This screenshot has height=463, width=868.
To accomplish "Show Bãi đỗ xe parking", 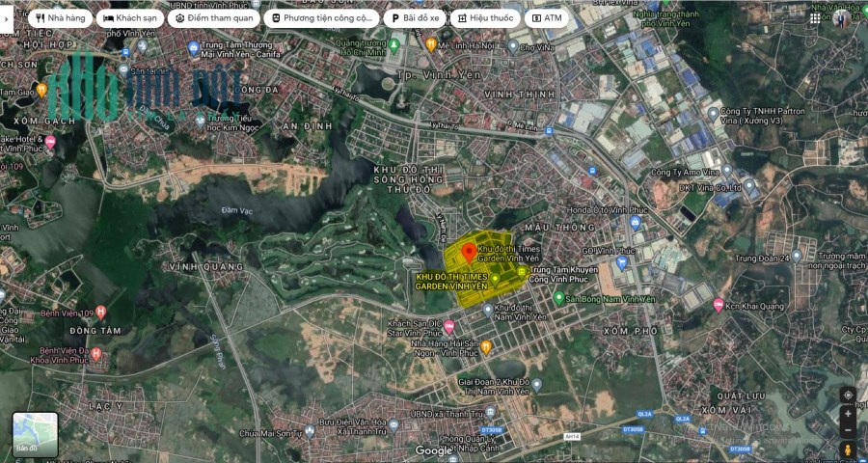I will [x=415, y=18].
